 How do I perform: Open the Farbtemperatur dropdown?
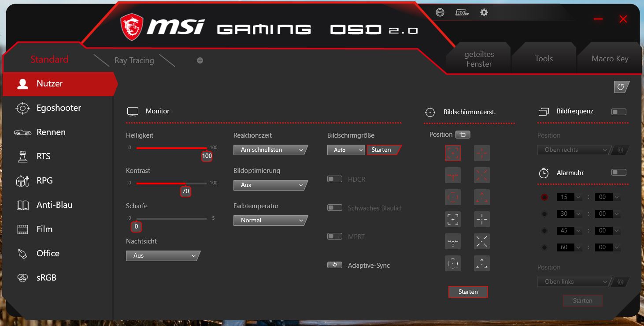click(270, 221)
